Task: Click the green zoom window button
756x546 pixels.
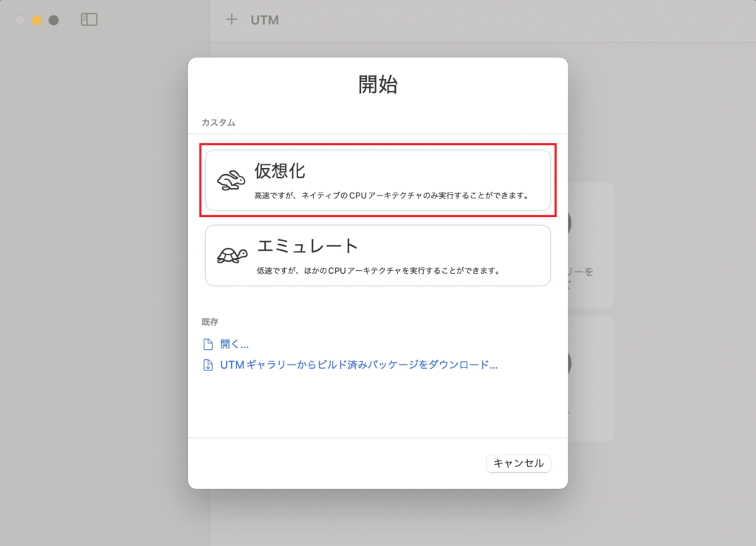Action: click(x=54, y=20)
